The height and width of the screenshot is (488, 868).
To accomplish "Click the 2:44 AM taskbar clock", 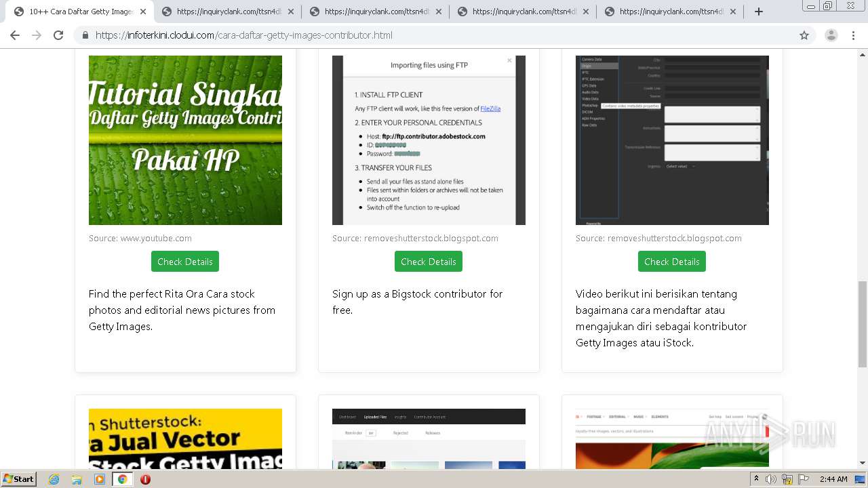I will (x=833, y=479).
